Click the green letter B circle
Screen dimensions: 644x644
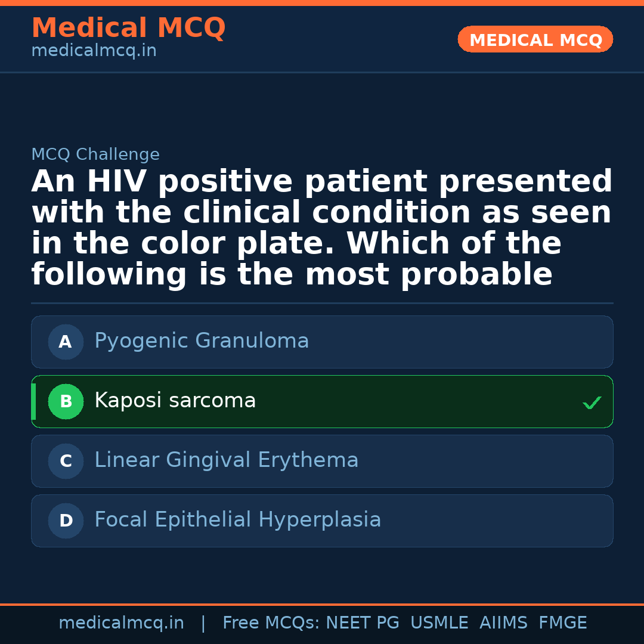click(66, 401)
